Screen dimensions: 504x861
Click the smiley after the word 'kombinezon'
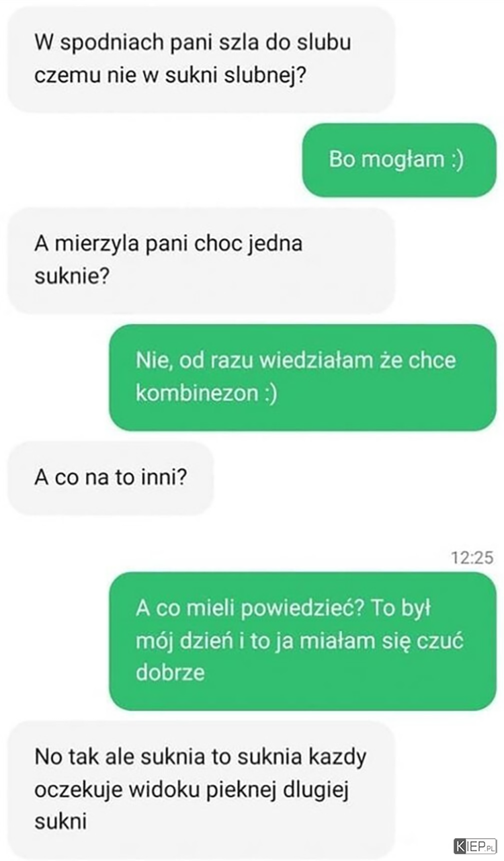(x=270, y=394)
